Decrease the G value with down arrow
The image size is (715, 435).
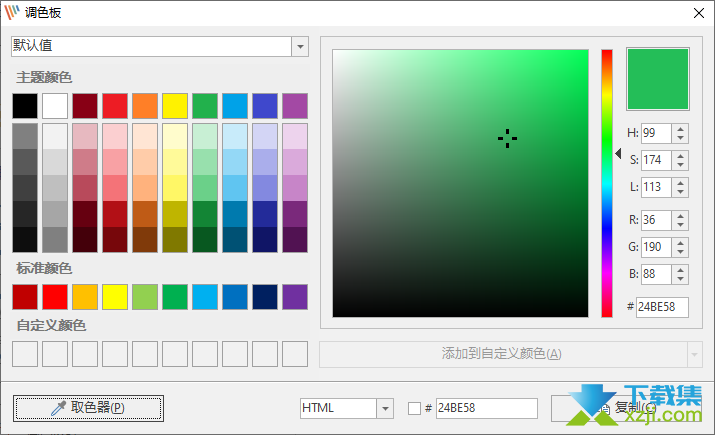click(680, 252)
